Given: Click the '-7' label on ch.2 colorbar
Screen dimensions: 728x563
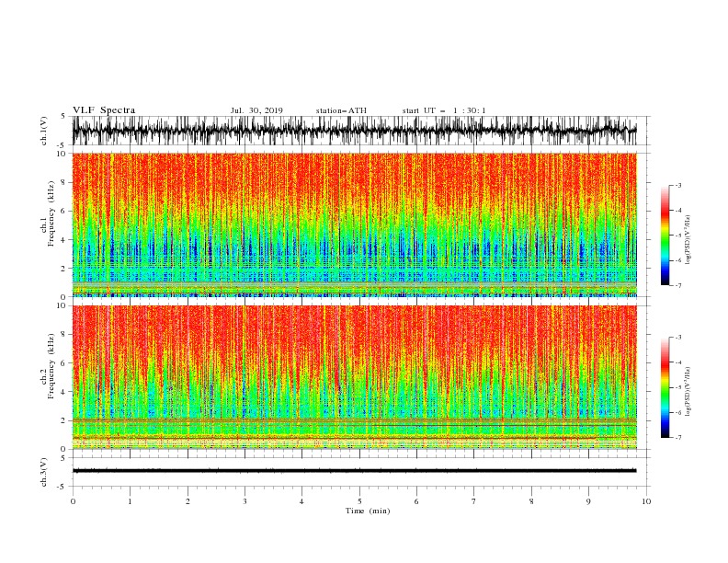Looking at the screenshot, I should (677, 438).
